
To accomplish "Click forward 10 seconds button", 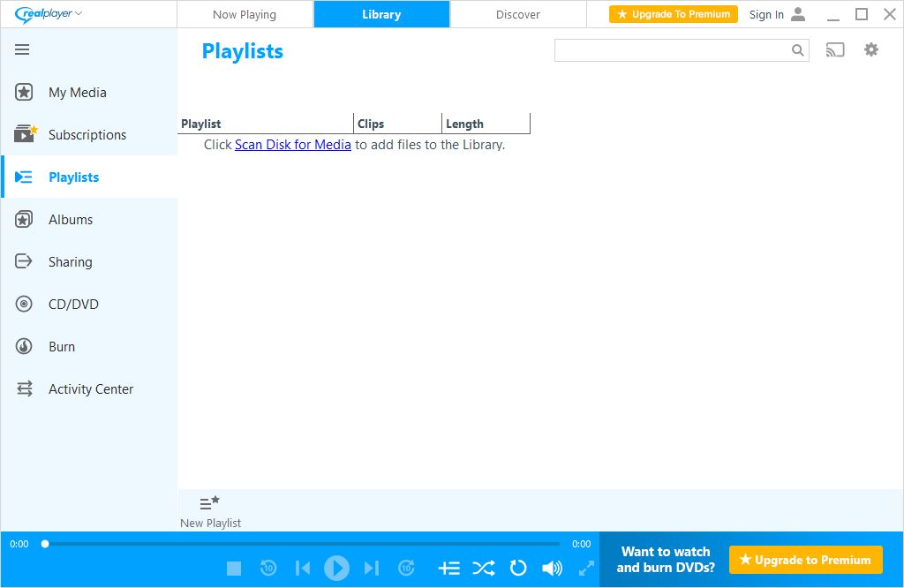I will (x=406, y=568).
